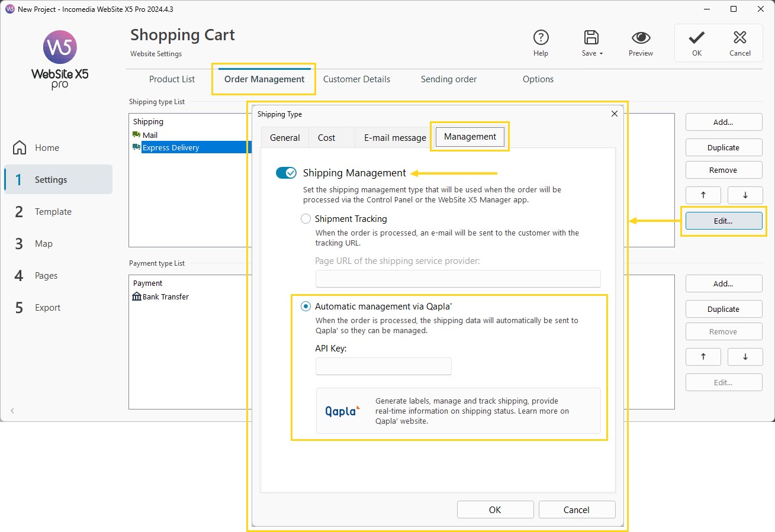Collapse sidebar with left chevron
The width and height of the screenshot is (775, 532).
(12, 411)
